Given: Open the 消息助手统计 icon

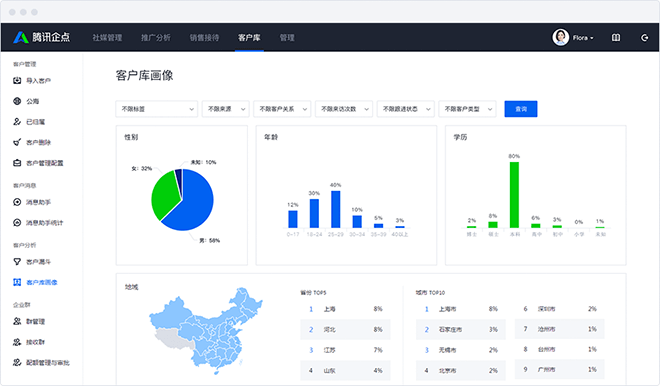Looking at the screenshot, I should pyautogui.click(x=17, y=223).
